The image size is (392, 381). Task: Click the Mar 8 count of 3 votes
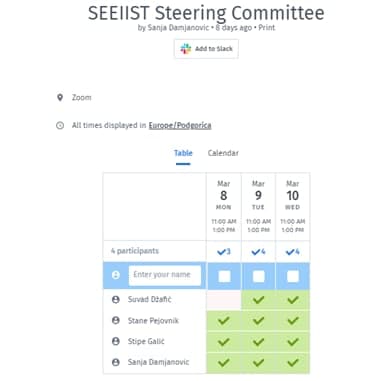point(224,252)
